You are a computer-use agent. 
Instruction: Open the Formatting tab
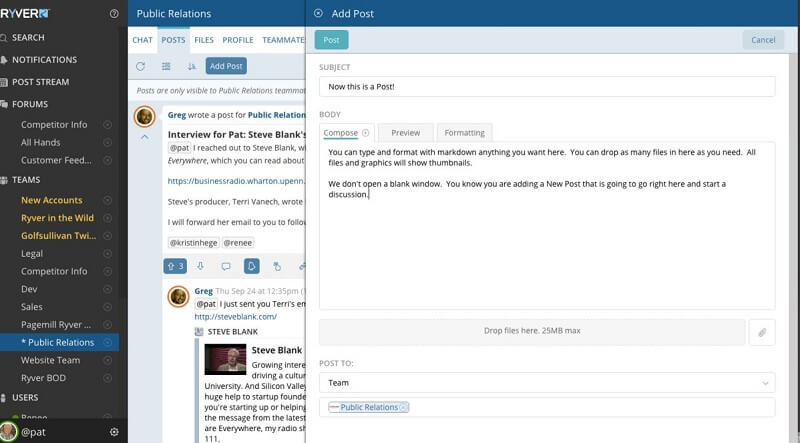[464, 133]
